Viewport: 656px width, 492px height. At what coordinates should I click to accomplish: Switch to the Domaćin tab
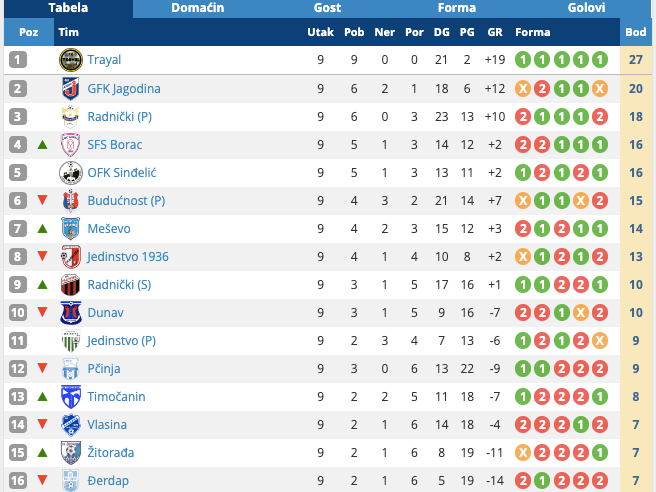coord(197,8)
